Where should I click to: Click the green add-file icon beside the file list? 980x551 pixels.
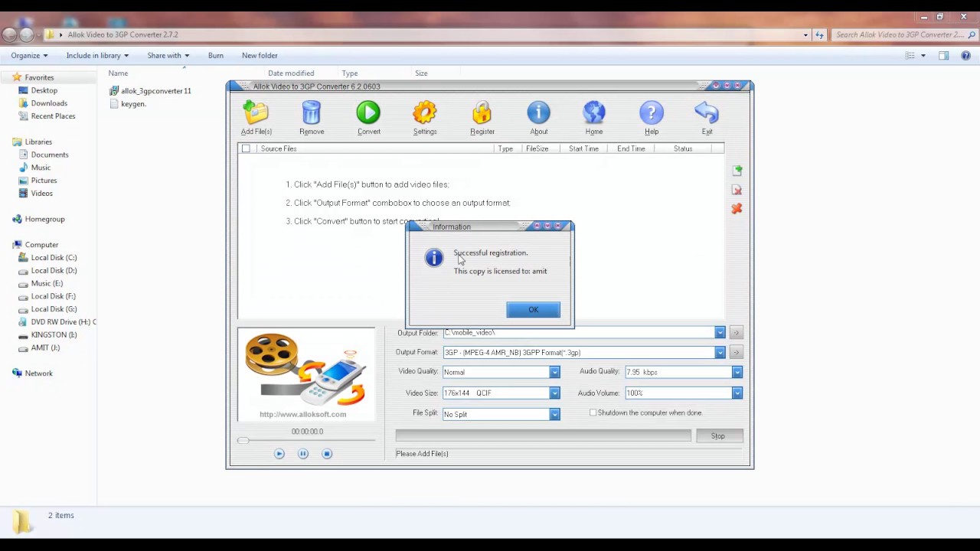click(737, 171)
